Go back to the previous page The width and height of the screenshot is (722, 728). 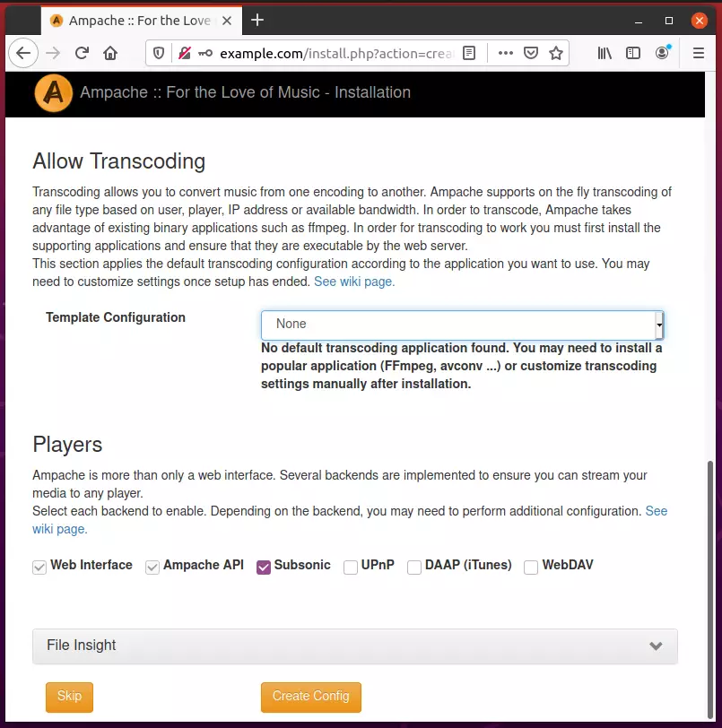(23, 54)
